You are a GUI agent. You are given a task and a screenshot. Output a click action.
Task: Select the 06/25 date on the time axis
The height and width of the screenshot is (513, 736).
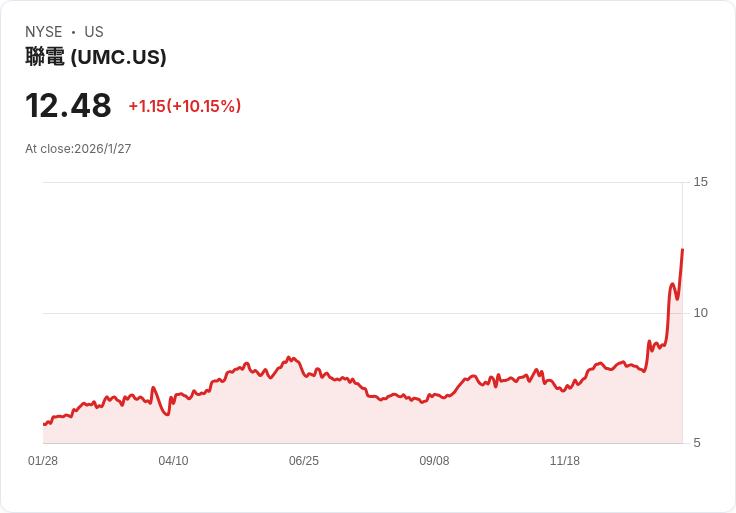(x=304, y=461)
